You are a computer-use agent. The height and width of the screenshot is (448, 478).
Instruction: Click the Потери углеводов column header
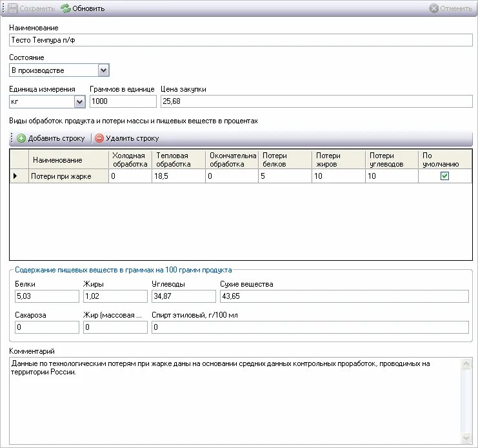coord(392,160)
